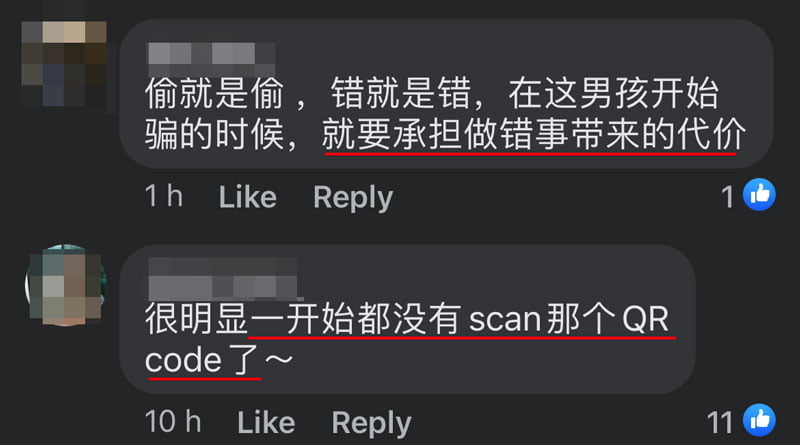Click the reaction count number 1
This screenshot has width=800, height=445.
728,197
